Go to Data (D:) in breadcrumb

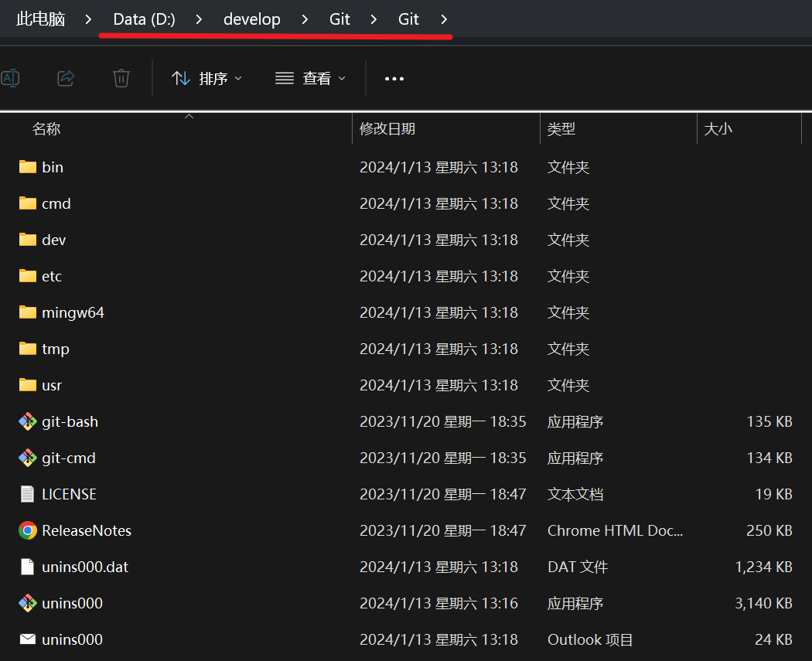click(x=144, y=19)
